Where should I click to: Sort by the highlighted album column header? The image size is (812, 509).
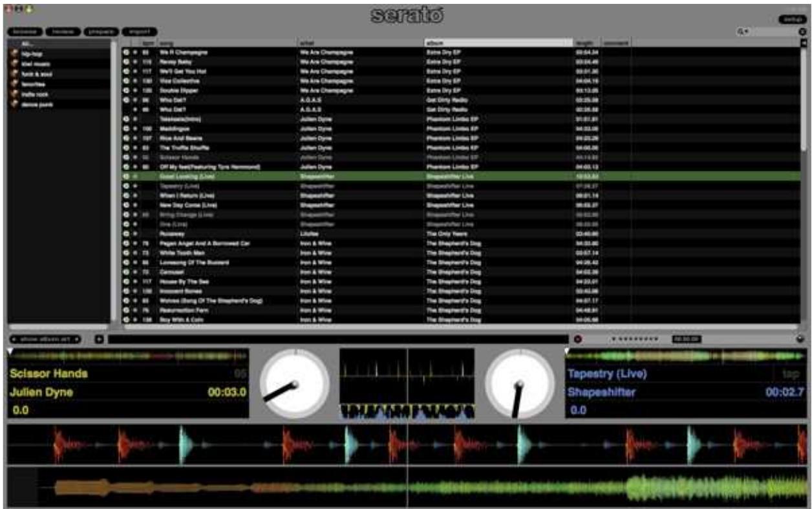[x=498, y=43]
